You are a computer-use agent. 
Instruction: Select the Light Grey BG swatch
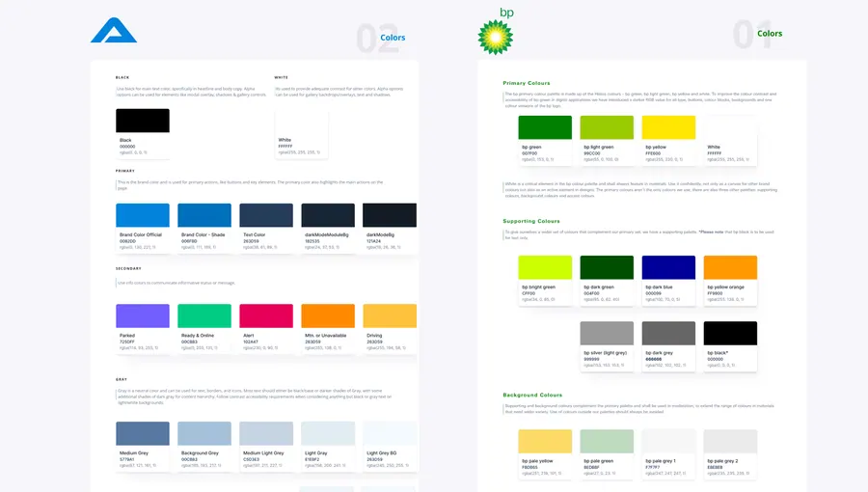click(x=390, y=433)
